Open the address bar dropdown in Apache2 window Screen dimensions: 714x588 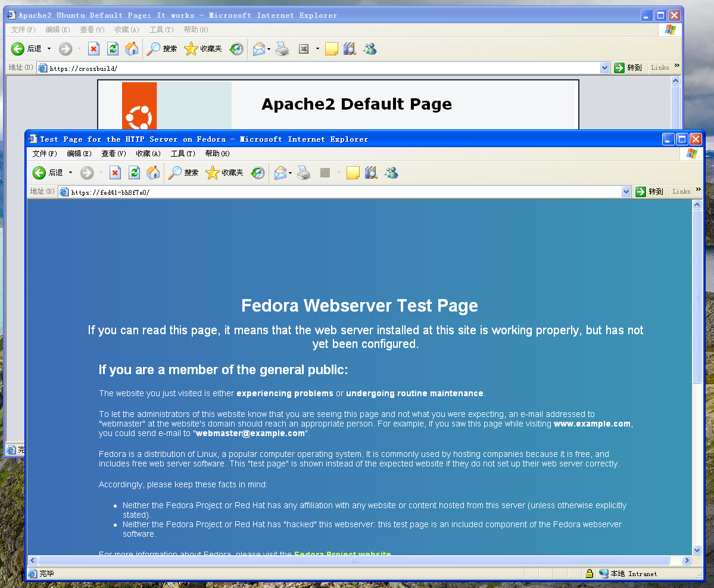pyautogui.click(x=604, y=68)
